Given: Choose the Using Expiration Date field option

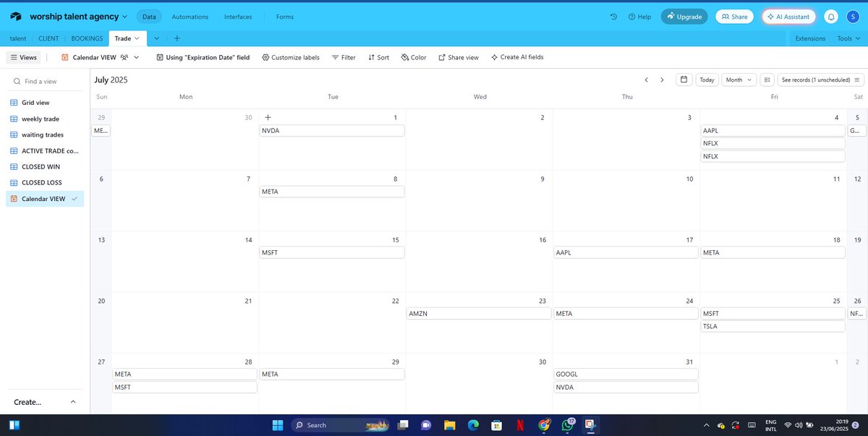Looking at the screenshot, I should 203,57.
